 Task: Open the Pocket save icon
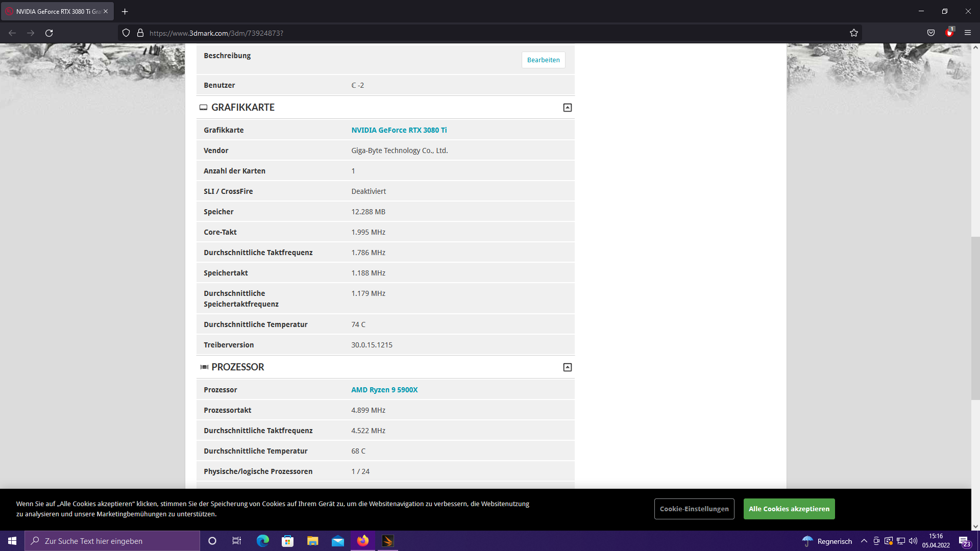pyautogui.click(x=931, y=33)
